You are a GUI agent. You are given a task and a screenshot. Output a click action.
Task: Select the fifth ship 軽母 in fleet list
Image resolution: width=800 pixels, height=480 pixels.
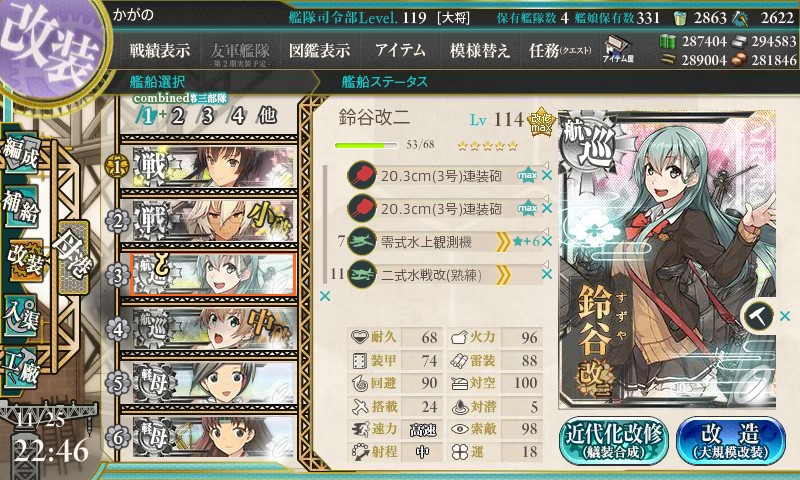[x=209, y=383]
